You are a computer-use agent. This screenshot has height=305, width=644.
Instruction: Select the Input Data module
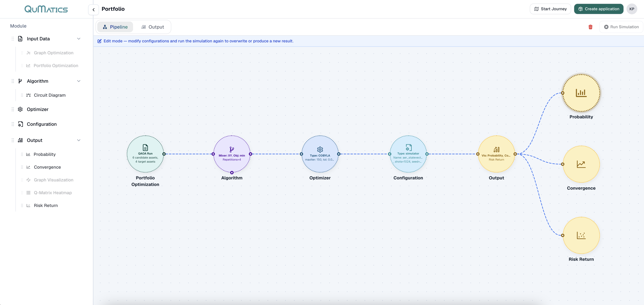(x=38, y=39)
